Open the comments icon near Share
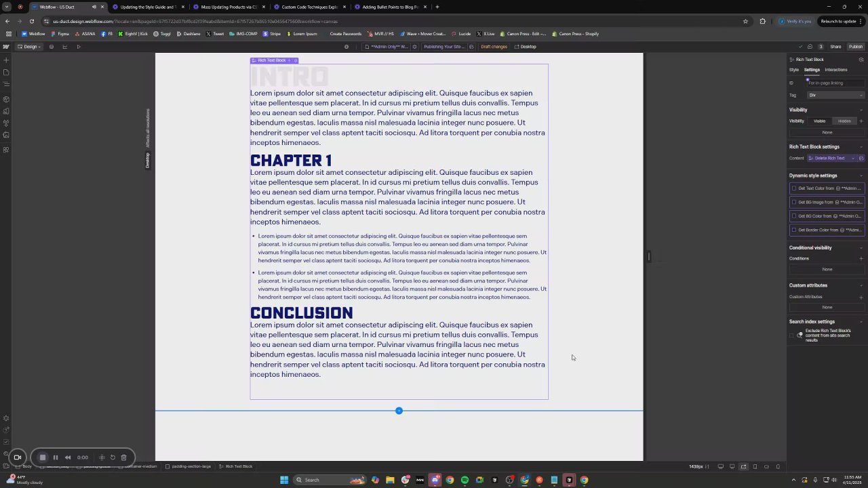The height and width of the screenshot is (488, 868). pyautogui.click(x=810, y=47)
